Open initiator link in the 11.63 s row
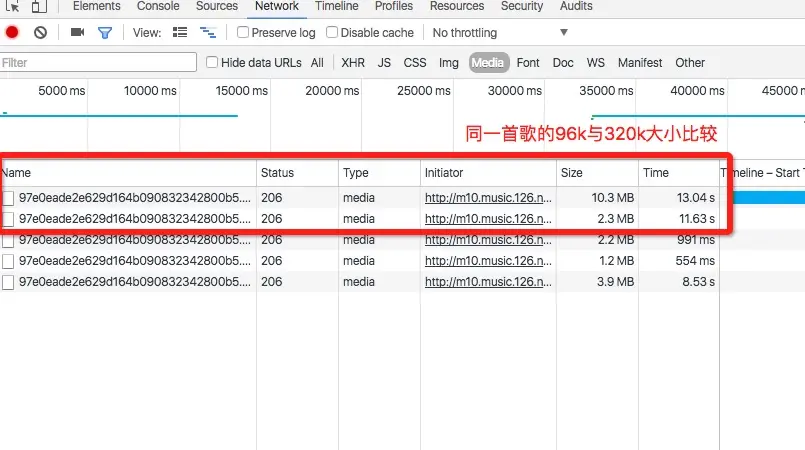 (x=488, y=219)
